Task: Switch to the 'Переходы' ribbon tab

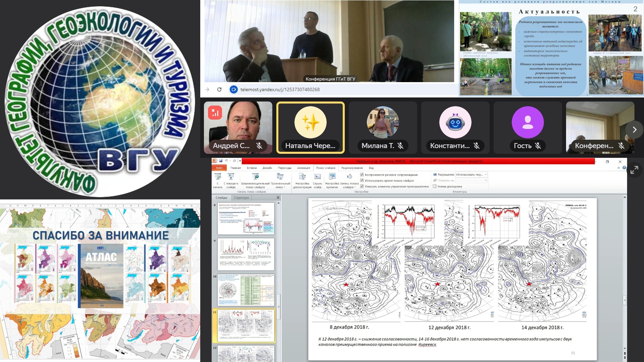Action: coord(284,168)
